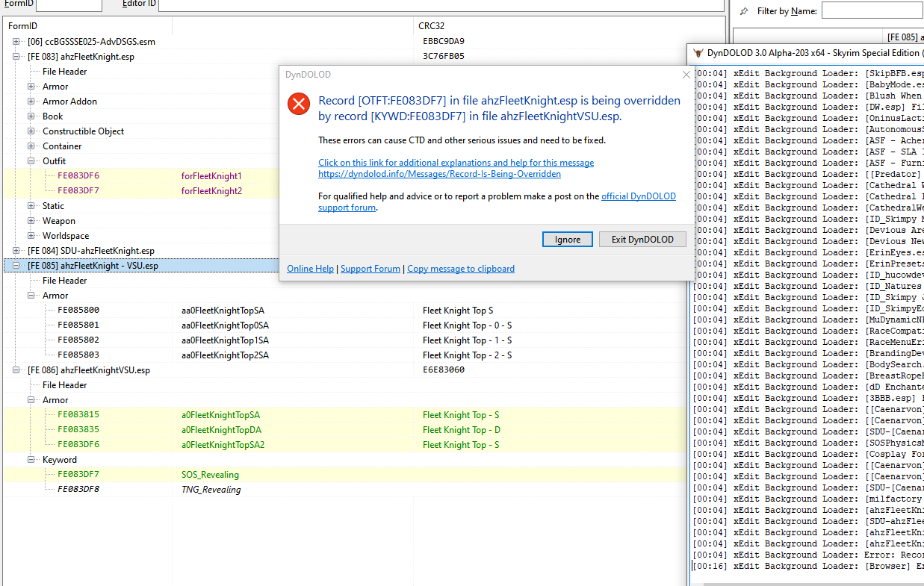
Task: Select File Header under ahzFleetKnightVSU.esp
Action: (64, 385)
